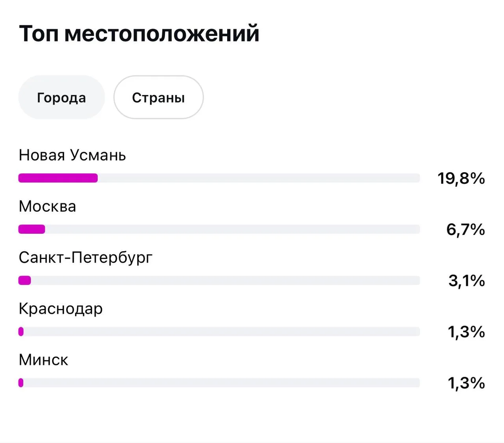Screen dimensions: 504x443
Task: Click the small magenta bar for Краснодар
Action: tap(21, 332)
